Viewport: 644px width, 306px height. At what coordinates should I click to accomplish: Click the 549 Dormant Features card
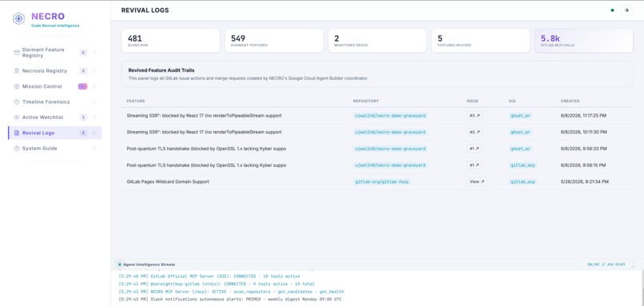tap(274, 41)
